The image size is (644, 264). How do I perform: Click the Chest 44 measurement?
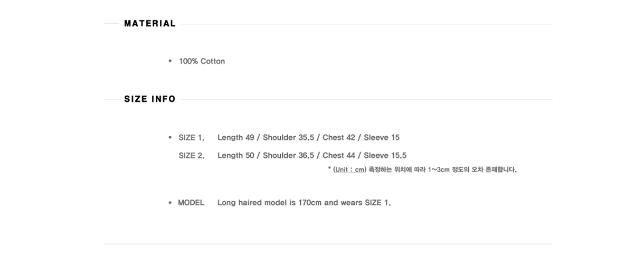[x=339, y=155]
